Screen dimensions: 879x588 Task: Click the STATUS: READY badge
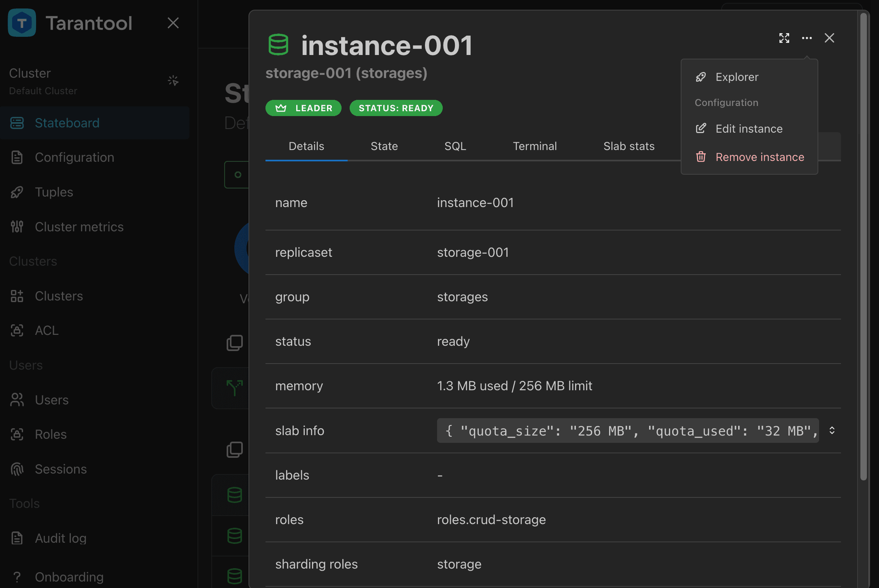[396, 108]
